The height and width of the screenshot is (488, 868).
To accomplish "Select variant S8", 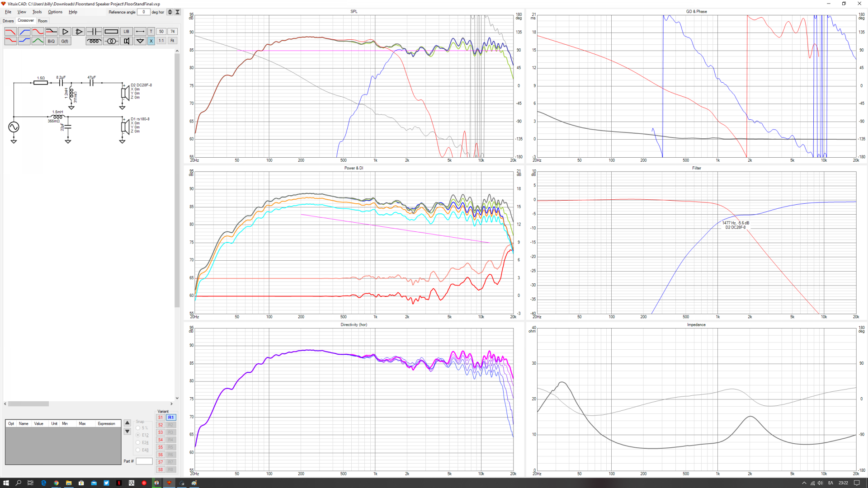I will pyautogui.click(x=160, y=469).
